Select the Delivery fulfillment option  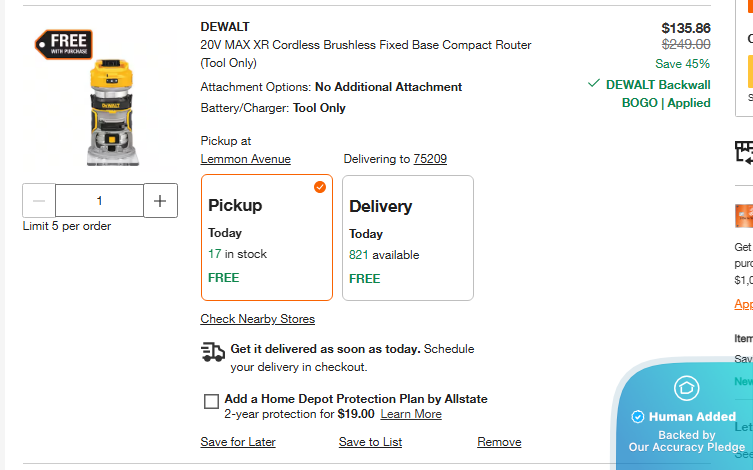[407, 238]
